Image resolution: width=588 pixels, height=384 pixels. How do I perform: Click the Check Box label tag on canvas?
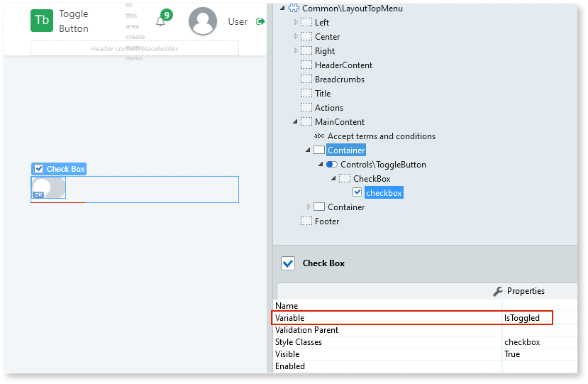point(60,169)
